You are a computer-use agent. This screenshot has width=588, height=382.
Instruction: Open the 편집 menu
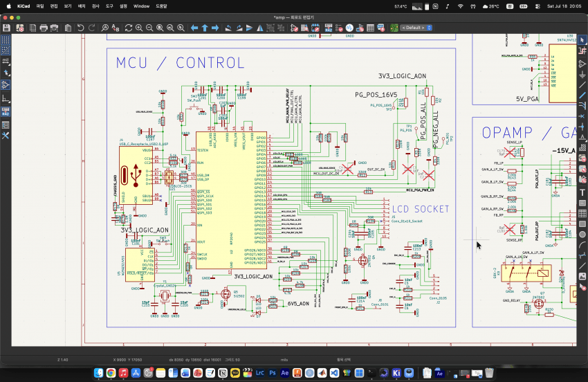54,6
